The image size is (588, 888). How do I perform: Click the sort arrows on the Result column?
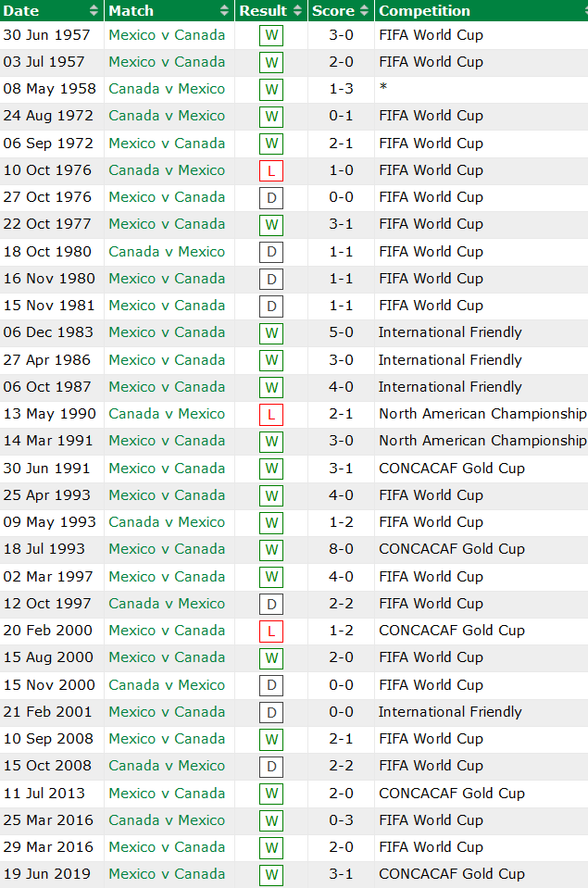pos(296,10)
